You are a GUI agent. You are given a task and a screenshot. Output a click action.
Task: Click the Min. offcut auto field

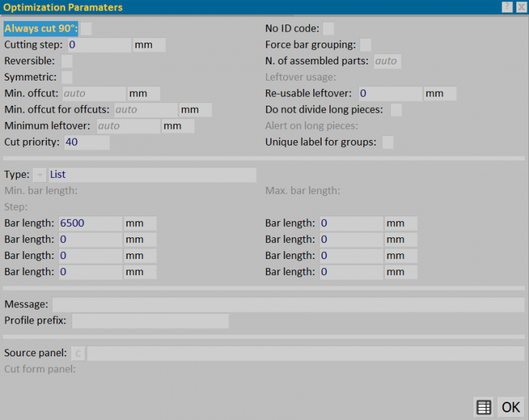(x=94, y=93)
